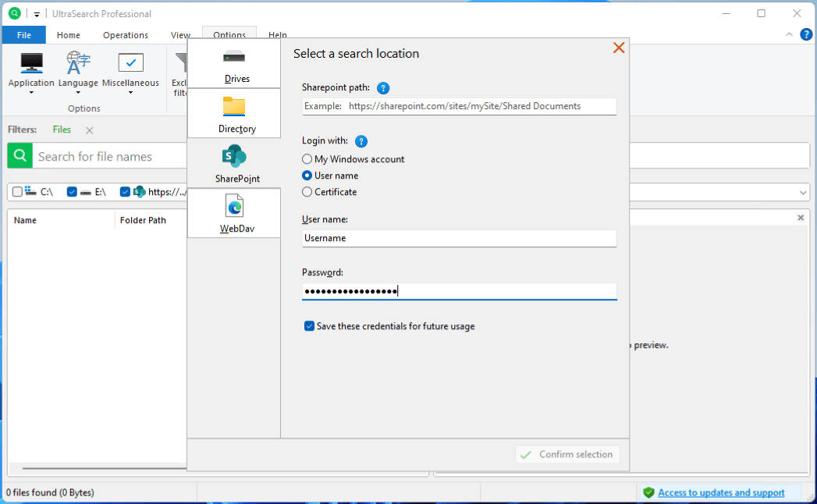Click the User name input field

tap(459, 238)
